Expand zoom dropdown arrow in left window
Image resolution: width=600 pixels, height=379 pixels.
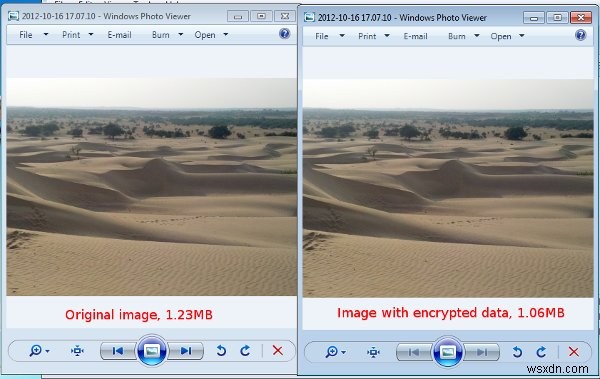click(47, 351)
